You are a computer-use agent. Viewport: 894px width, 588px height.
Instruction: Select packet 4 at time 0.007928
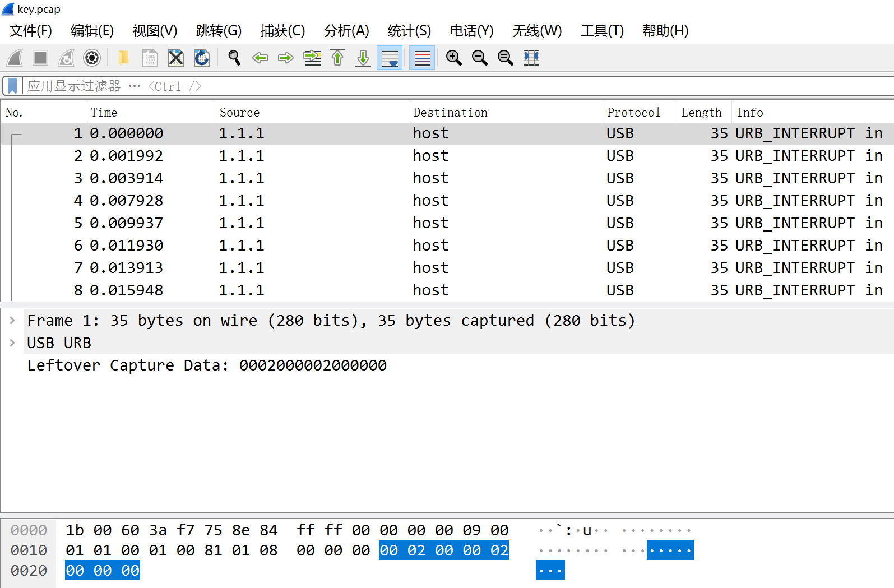(447, 201)
